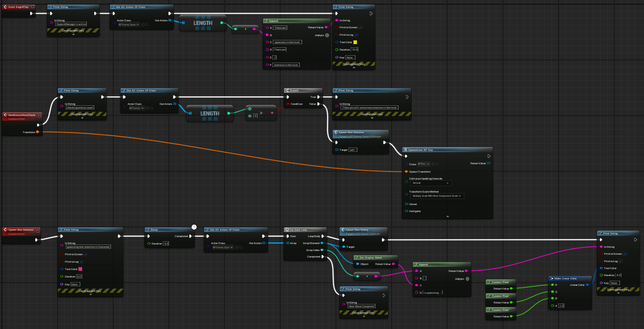Click Add pin on the top Append node

[x=327, y=35]
